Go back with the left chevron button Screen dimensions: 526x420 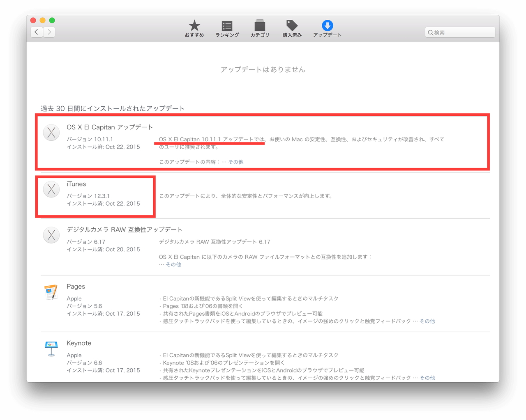(x=37, y=32)
